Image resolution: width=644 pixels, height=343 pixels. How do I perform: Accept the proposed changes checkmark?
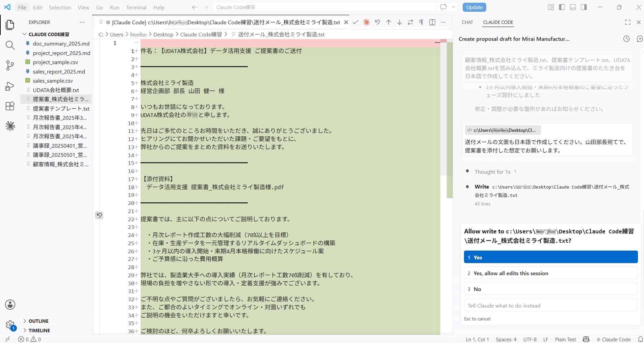pyautogui.click(x=355, y=22)
